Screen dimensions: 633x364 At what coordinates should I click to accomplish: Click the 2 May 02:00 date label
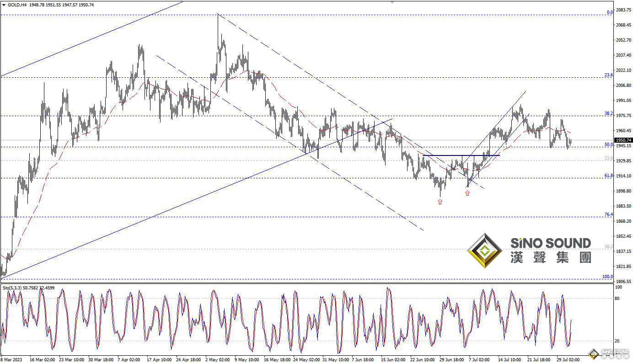217,360
